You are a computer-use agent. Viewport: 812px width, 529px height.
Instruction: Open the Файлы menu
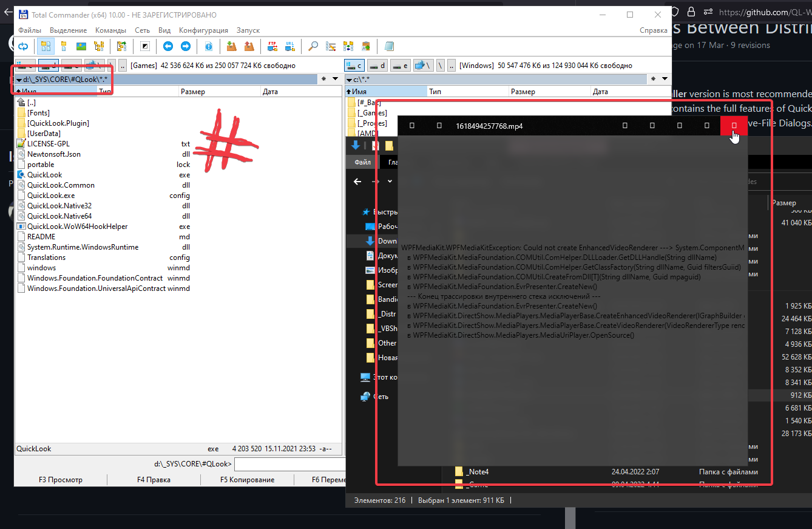[30, 30]
